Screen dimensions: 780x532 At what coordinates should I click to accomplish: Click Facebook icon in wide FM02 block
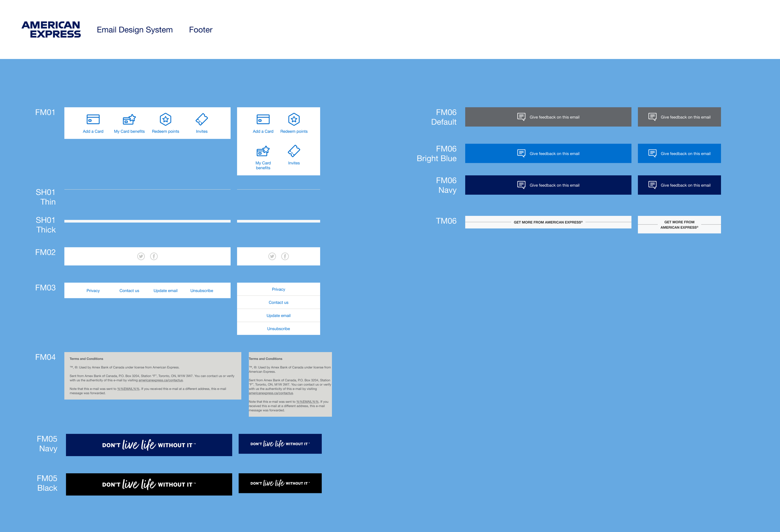pos(154,256)
